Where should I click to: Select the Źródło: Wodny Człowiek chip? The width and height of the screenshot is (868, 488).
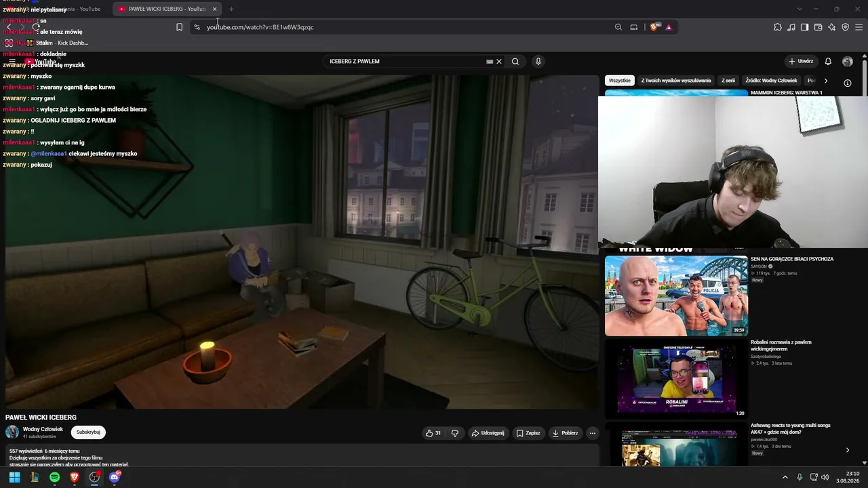click(771, 81)
